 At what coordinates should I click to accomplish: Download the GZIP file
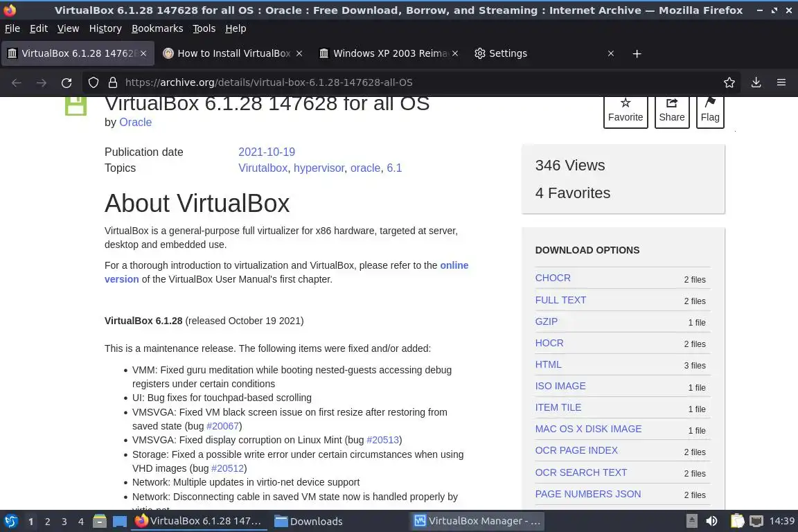coord(546,321)
